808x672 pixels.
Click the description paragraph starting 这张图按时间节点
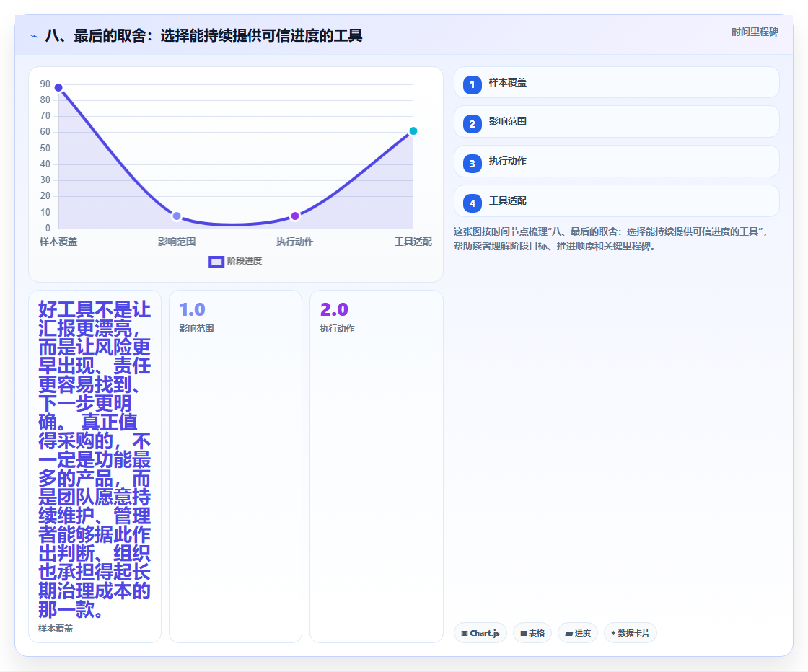click(x=611, y=239)
